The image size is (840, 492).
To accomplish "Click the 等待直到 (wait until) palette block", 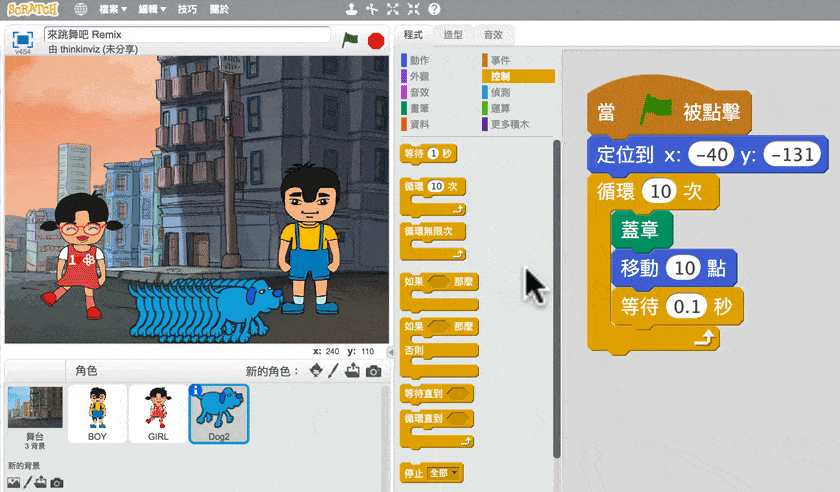I will click(437, 394).
